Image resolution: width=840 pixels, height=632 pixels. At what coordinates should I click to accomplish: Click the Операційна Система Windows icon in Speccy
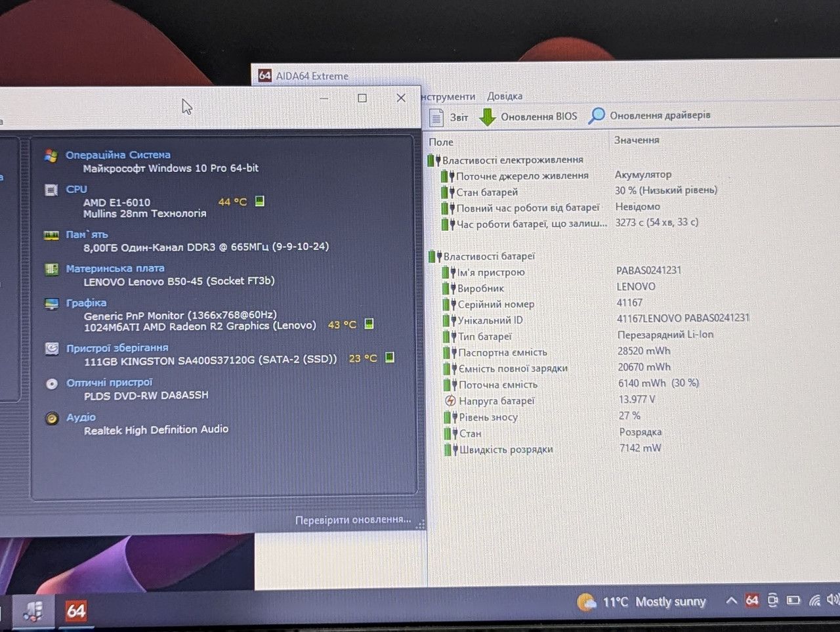coord(51,156)
